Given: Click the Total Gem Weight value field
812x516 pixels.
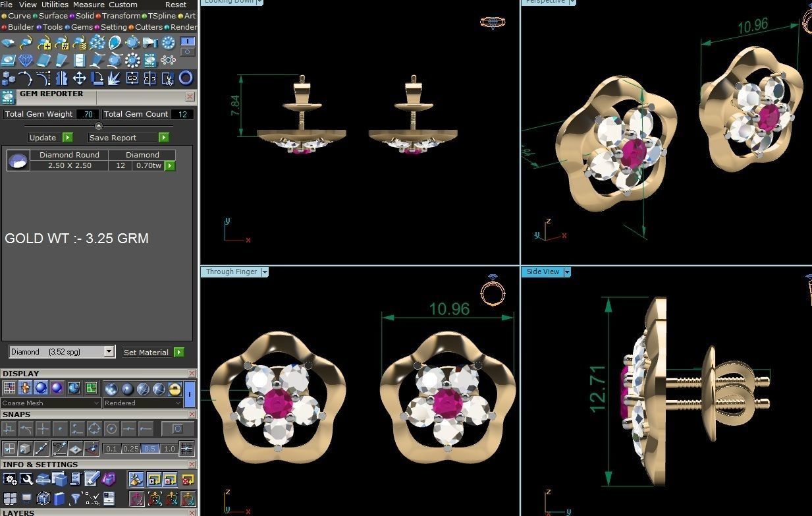Looking at the screenshot, I should tap(88, 114).
